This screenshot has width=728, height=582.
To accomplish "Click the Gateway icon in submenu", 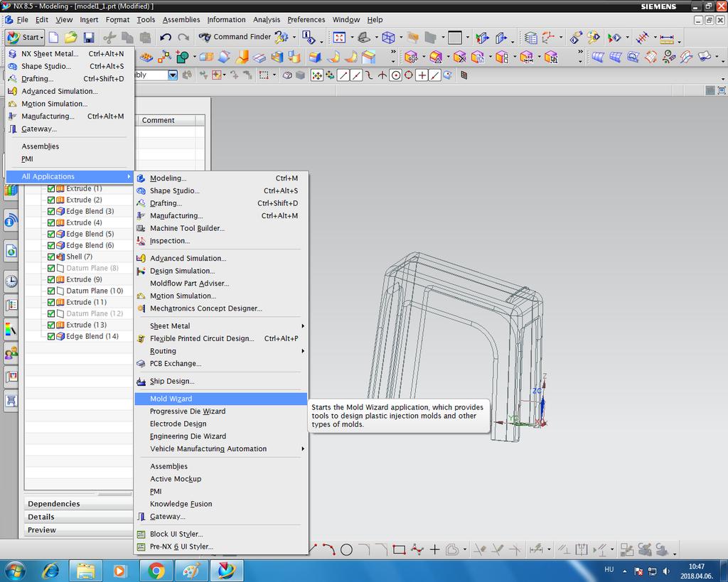I will coord(141,517).
